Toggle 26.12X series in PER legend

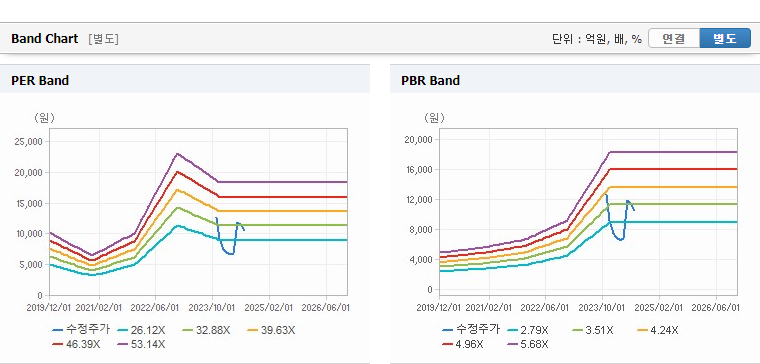click(x=142, y=330)
